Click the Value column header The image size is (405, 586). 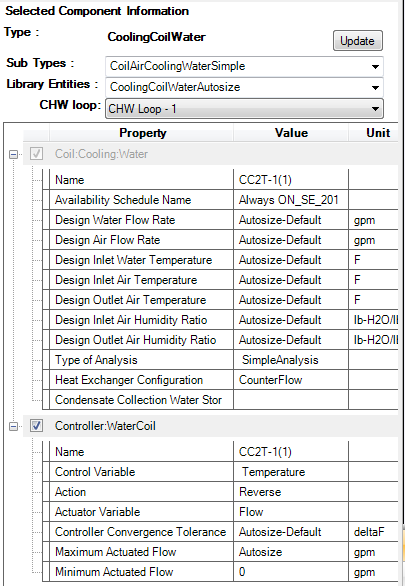coord(291,133)
